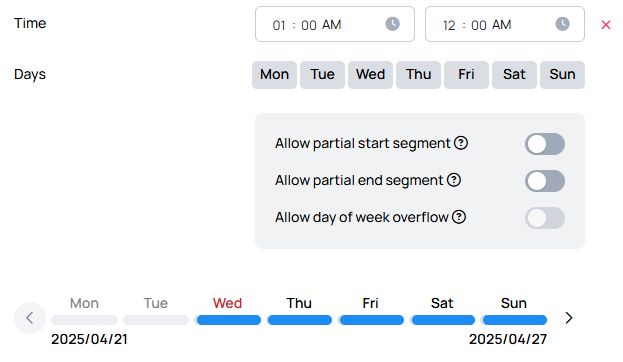Screen dimensions: 623x362
Task: Click the blue Sat bar in week timeline
Action: [x=443, y=320]
